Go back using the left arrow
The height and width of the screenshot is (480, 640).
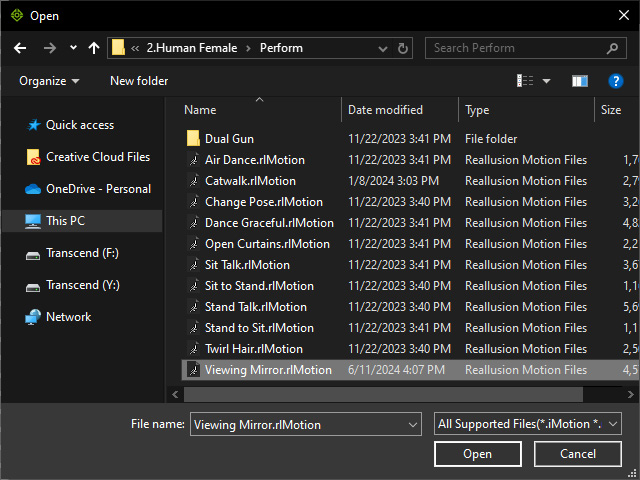(20, 48)
